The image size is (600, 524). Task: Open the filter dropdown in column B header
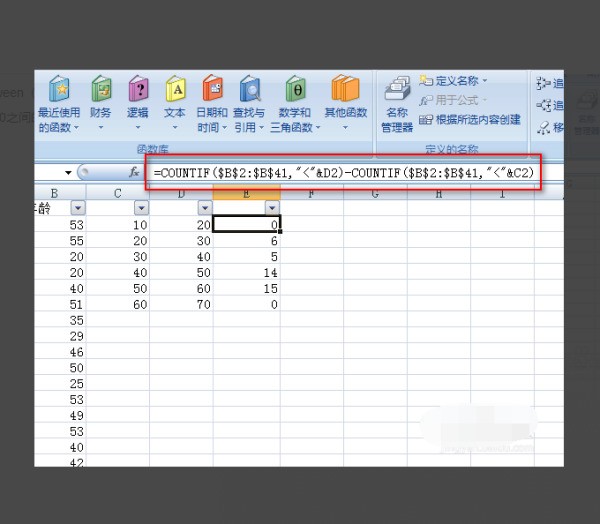tap(78, 208)
